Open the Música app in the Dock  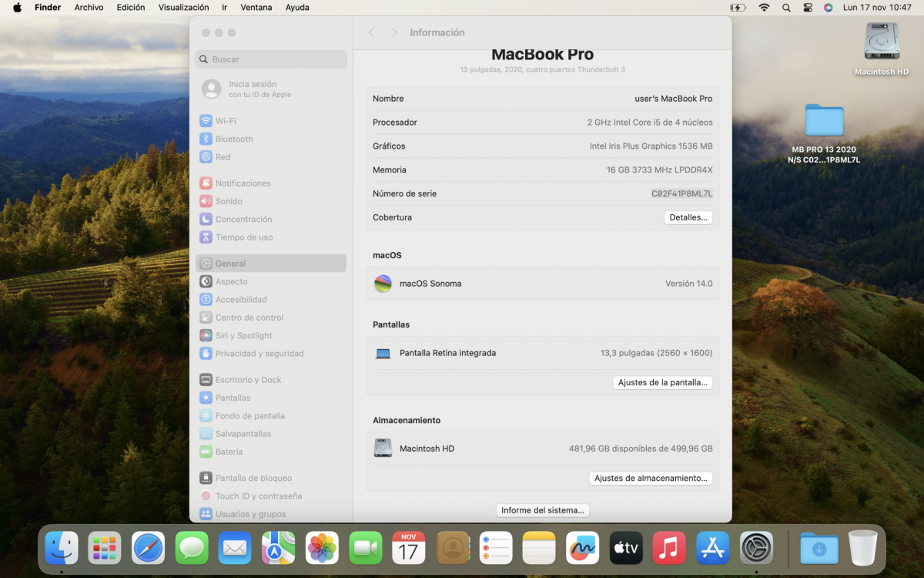669,548
